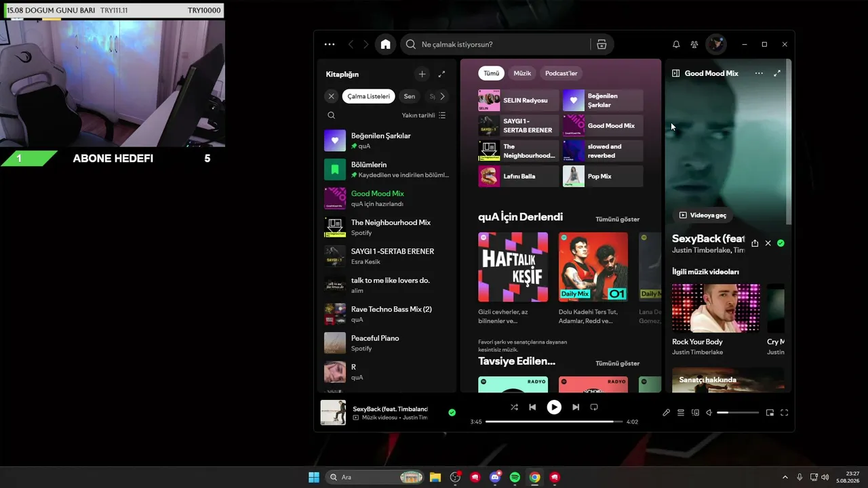Viewport: 868px width, 488px height.
Task: Switch to video with Videoya geç
Action: pyautogui.click(x=703, y=216)
